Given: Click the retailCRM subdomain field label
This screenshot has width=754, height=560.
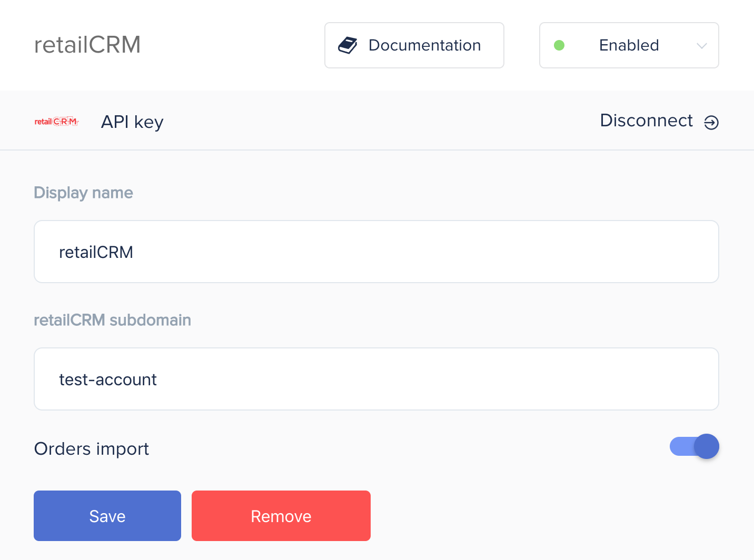Looking at the screenshot, I should coord(113,320).
